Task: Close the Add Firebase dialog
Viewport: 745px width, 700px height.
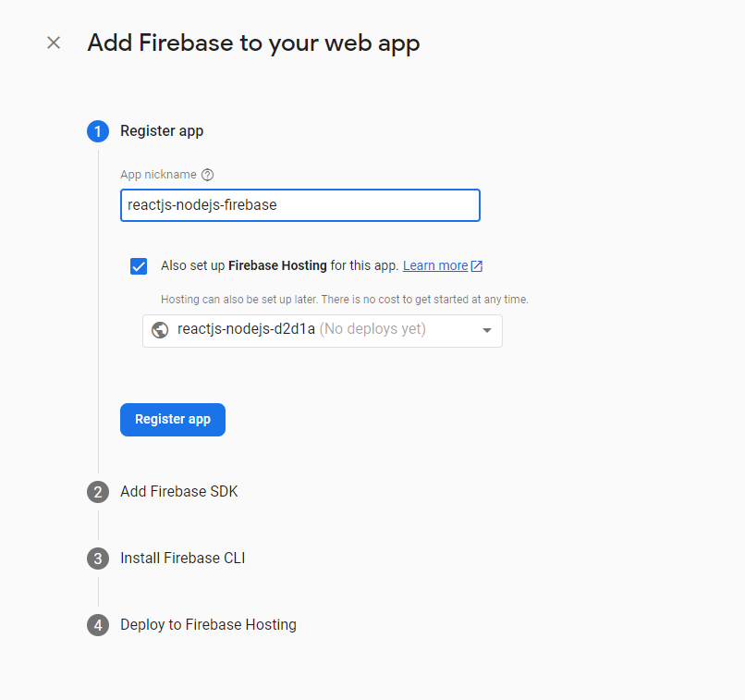Action: [x=53, y=43]
